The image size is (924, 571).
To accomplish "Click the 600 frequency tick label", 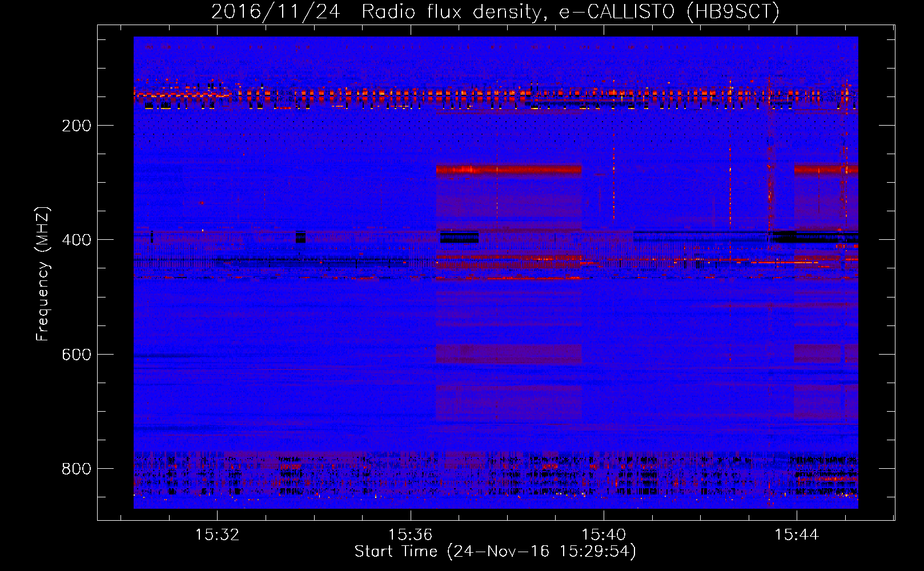I will point(77,355).
